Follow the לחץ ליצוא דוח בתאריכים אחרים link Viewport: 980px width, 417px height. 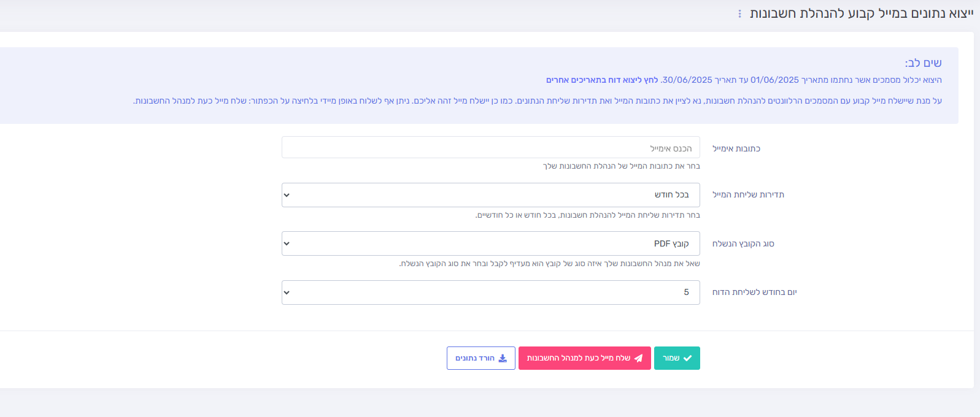tap(602, 80)
